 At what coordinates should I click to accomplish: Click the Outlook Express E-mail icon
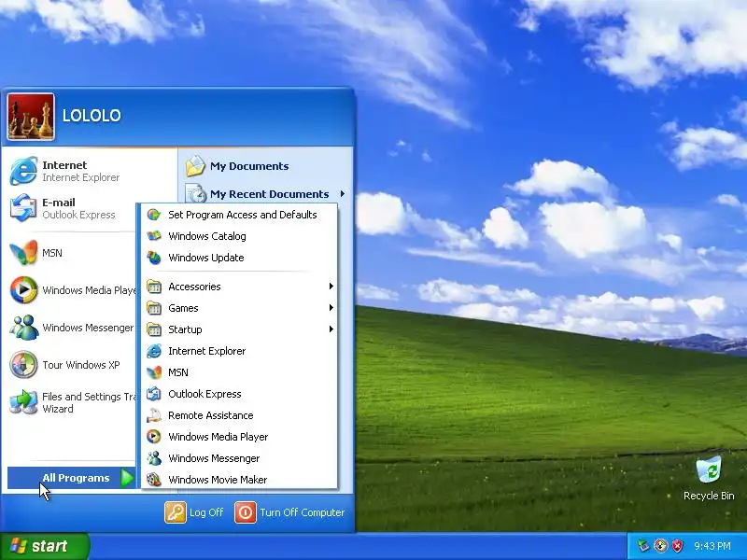tap(23, 208)
